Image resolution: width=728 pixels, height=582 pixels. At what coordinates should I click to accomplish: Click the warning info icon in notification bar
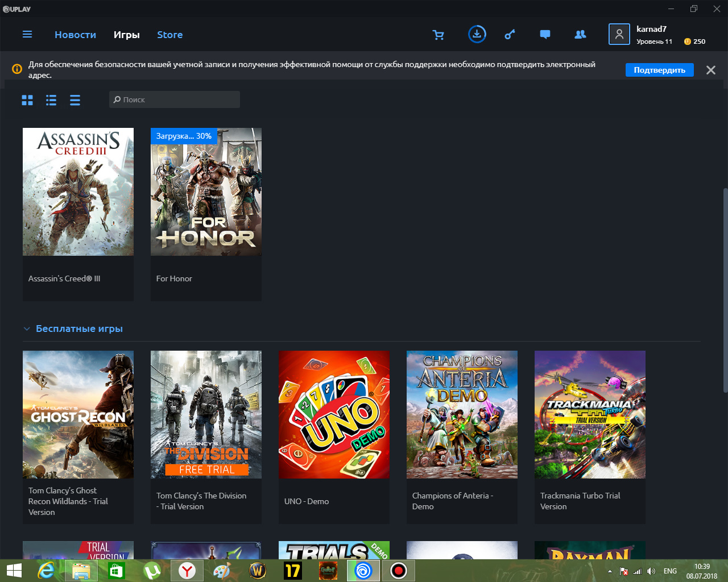tap(17, 69)
